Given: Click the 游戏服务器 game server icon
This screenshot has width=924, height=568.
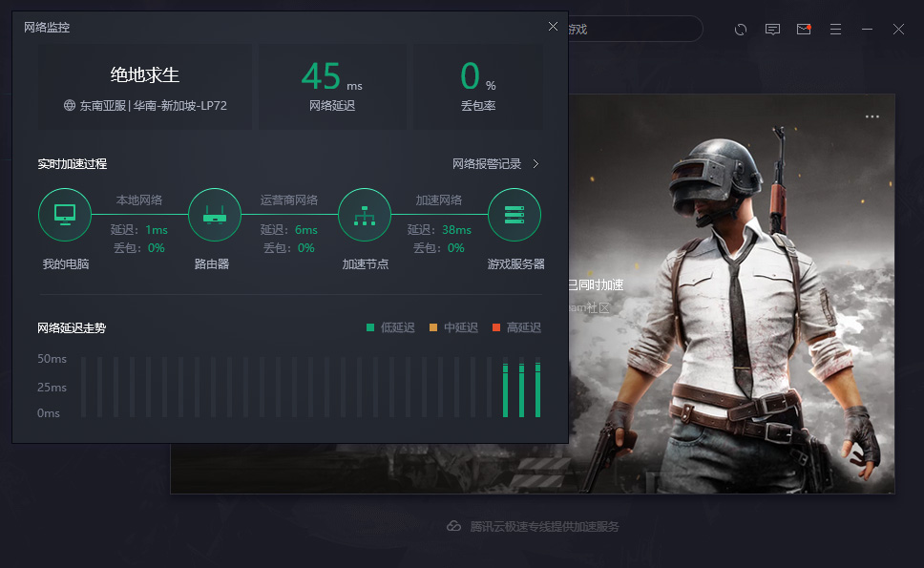Looking at the screenshot, I should click(514, 214).
